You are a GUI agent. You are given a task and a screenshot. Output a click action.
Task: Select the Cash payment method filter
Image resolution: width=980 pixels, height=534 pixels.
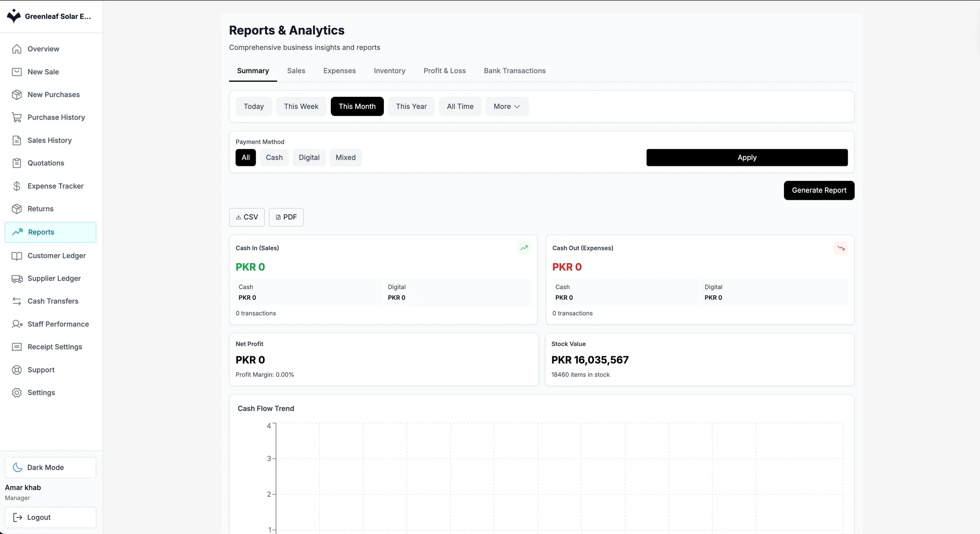click(x=274, y=158)
